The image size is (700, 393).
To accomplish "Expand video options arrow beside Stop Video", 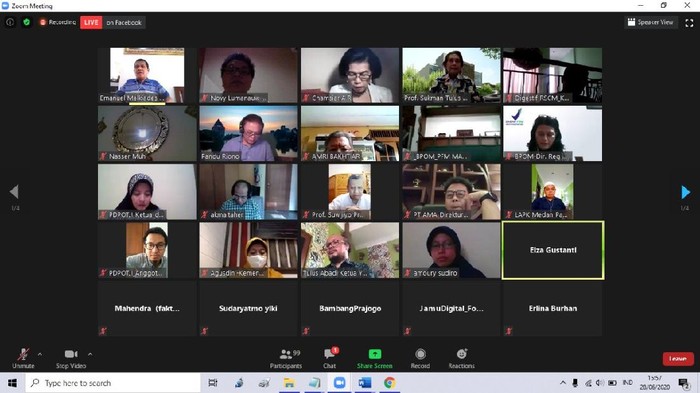I will [90, 354].
